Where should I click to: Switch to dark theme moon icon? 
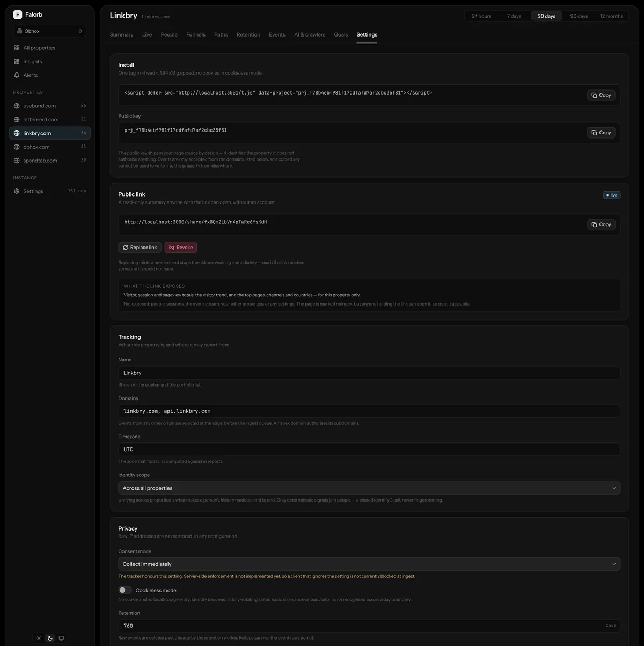(50, 638)
